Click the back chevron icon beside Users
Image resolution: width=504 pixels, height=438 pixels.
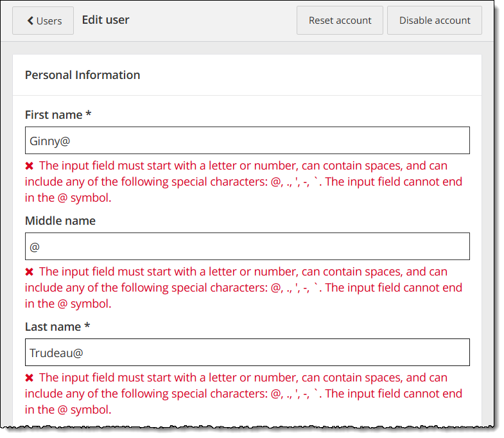pyautogui.click(x=30, y=21)
